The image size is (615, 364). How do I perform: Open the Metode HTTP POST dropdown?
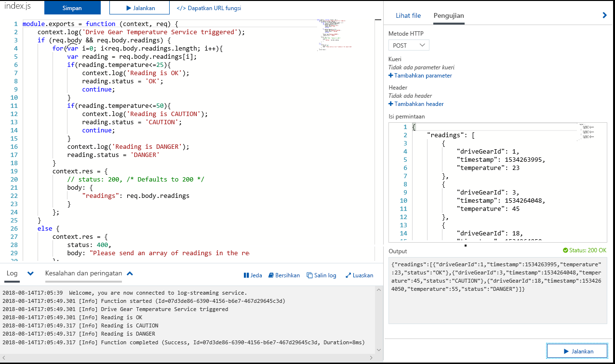point(409,45)
